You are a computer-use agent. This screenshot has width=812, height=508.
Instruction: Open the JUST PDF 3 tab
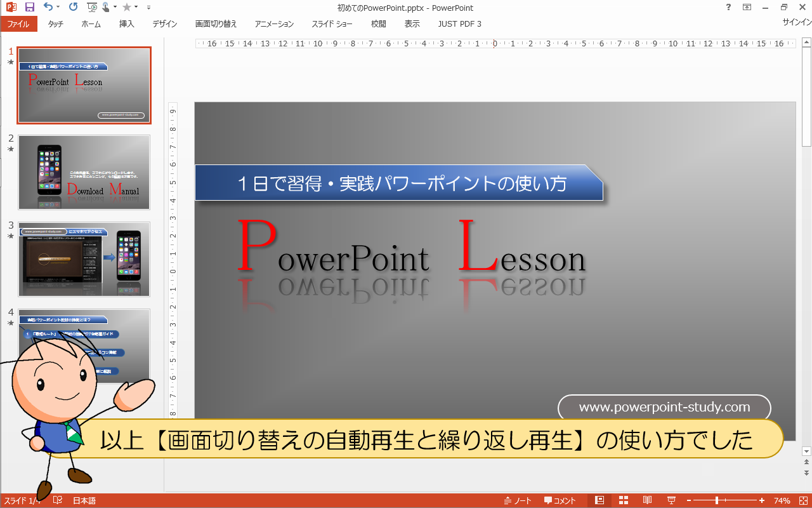[460, 24]
